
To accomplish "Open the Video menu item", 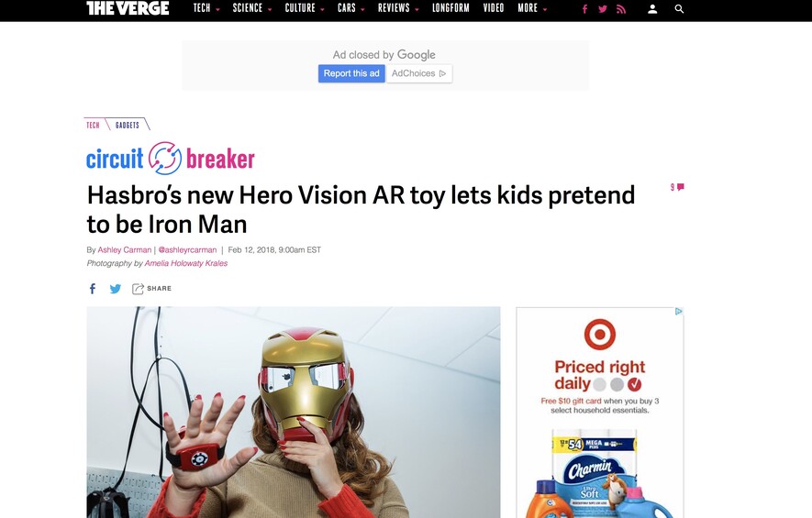I will [494, 8].
